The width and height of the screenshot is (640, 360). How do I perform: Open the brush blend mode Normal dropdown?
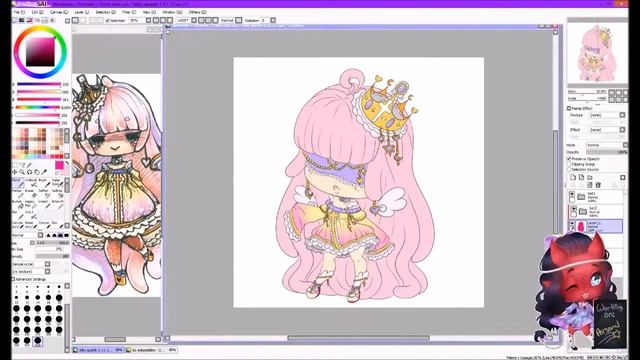click(x=40, y=235)
